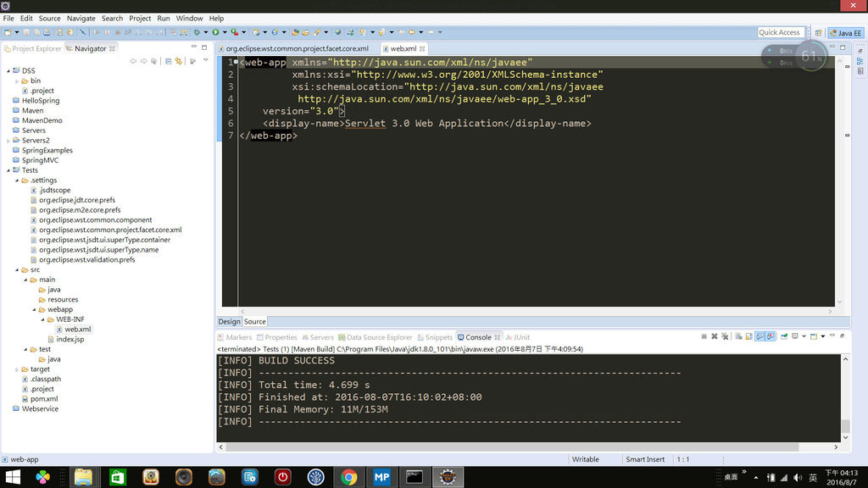Toggle Link with Editor in Navigator

[178, 61]
